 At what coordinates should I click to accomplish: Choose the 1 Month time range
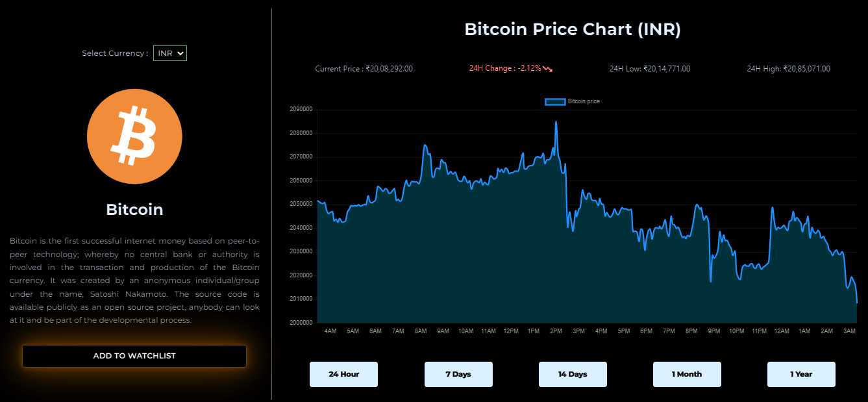point(687,374)
